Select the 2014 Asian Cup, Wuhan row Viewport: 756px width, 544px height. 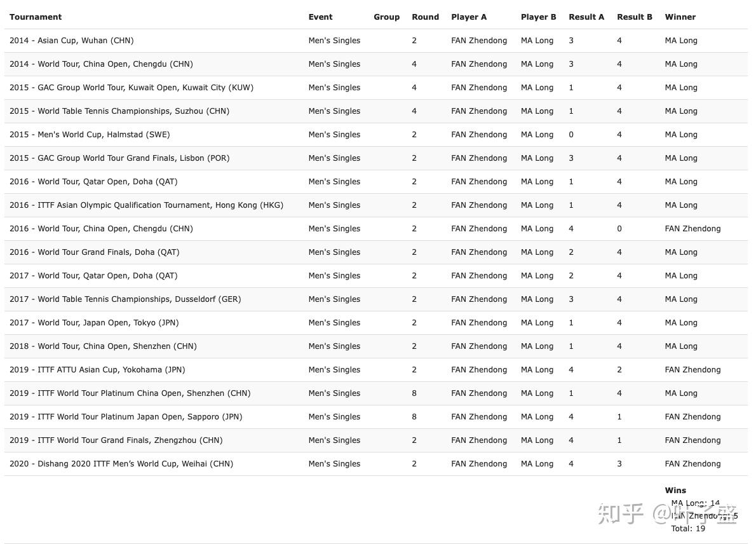(x=376, y=41)
